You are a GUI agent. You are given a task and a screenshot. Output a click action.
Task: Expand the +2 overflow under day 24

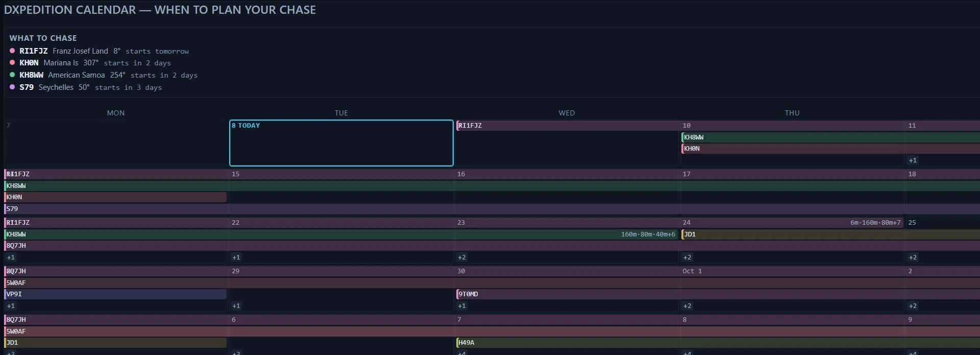pos(687,257)
